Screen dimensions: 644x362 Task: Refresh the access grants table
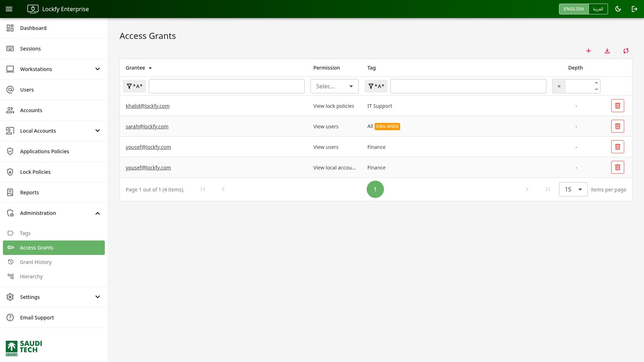coord(626,51)
